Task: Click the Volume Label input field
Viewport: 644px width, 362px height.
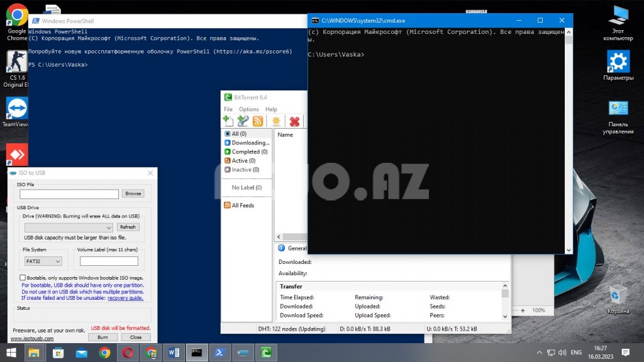Action: click(109, 261)
